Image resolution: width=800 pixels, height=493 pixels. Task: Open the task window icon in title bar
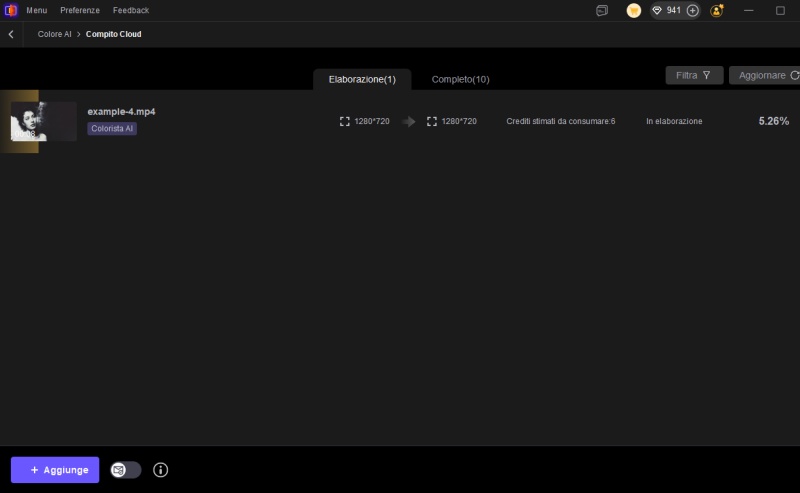tap(602, 10)
